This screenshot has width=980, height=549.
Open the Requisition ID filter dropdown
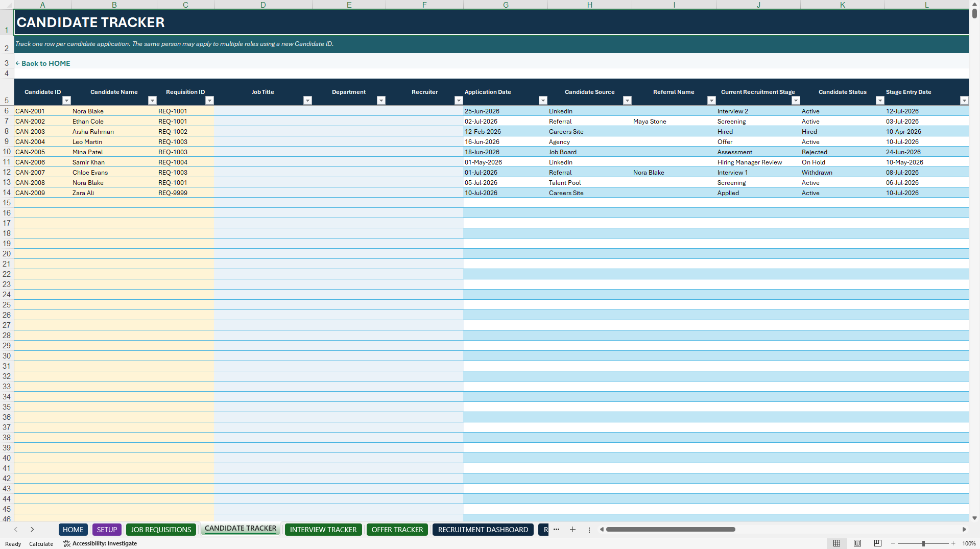[209, 101]
